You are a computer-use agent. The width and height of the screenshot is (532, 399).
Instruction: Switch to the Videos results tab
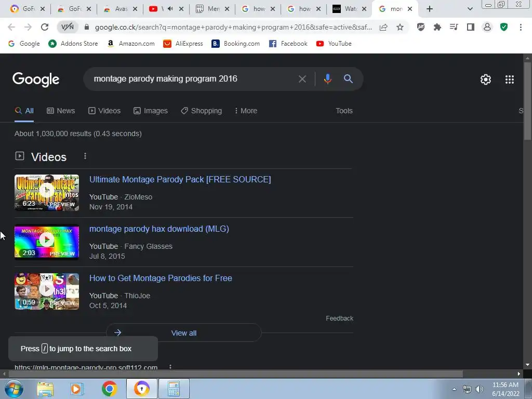[x=104, y=111]
